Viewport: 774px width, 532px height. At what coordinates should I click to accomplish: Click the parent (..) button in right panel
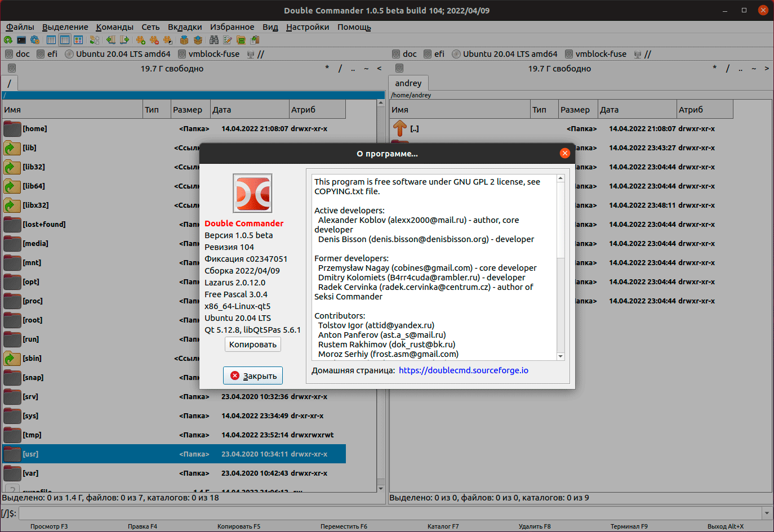741,69
